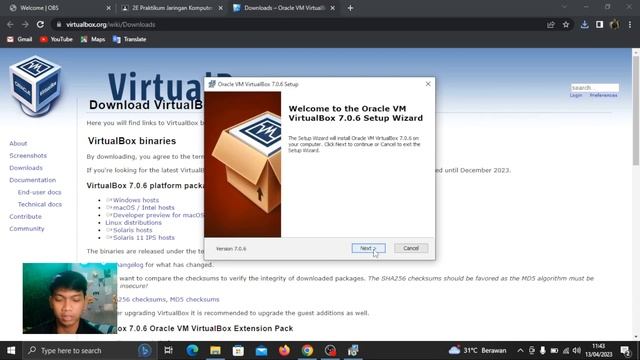640x360 pixels.
Task: Open Windows Start menu
Action: (11, 350)
